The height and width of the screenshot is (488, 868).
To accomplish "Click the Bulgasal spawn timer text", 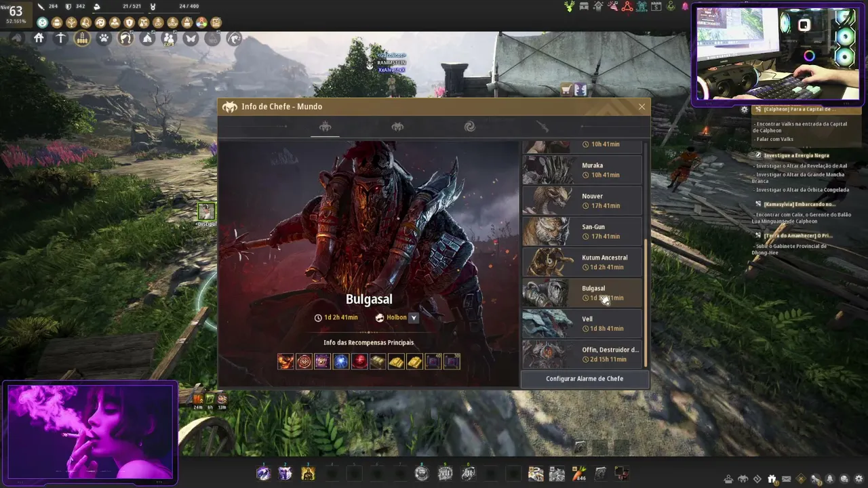I will click(340, 317).
